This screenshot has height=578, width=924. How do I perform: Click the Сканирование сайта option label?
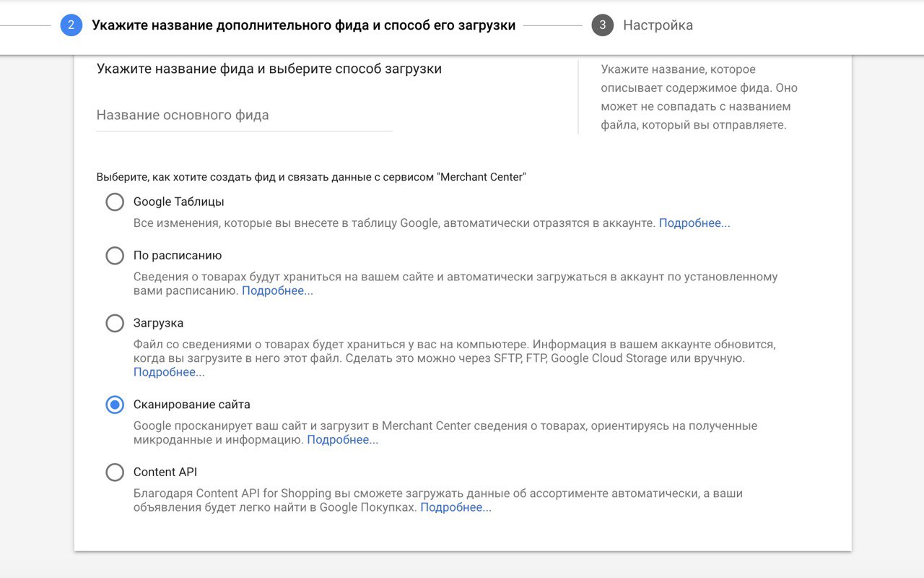(x=192, y=405)
